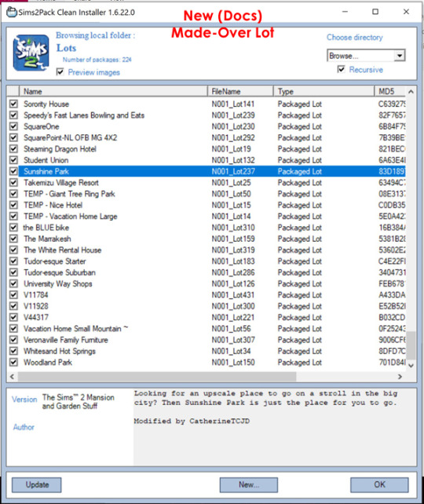The image size is (424, 504).
Task: Click the Sims2Pack title bar app icon
Action: coord(12,13)
